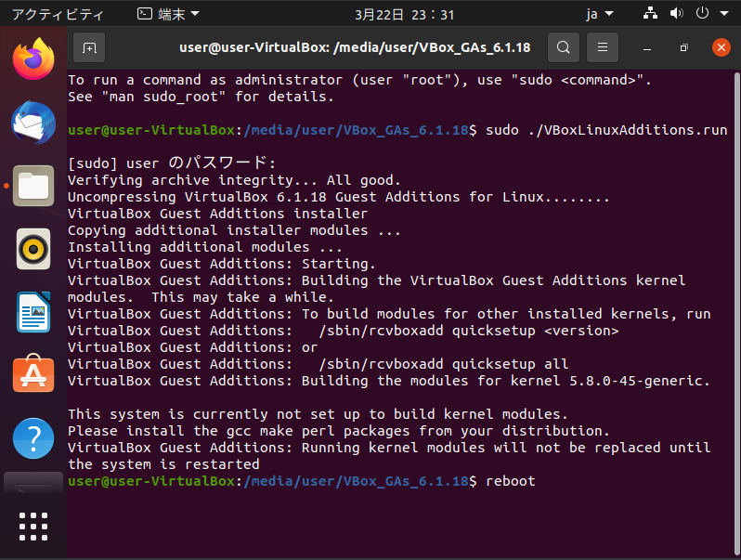Open Ubuntu Software store
This screenshot has width=741, height=560.
coord(33,374)
